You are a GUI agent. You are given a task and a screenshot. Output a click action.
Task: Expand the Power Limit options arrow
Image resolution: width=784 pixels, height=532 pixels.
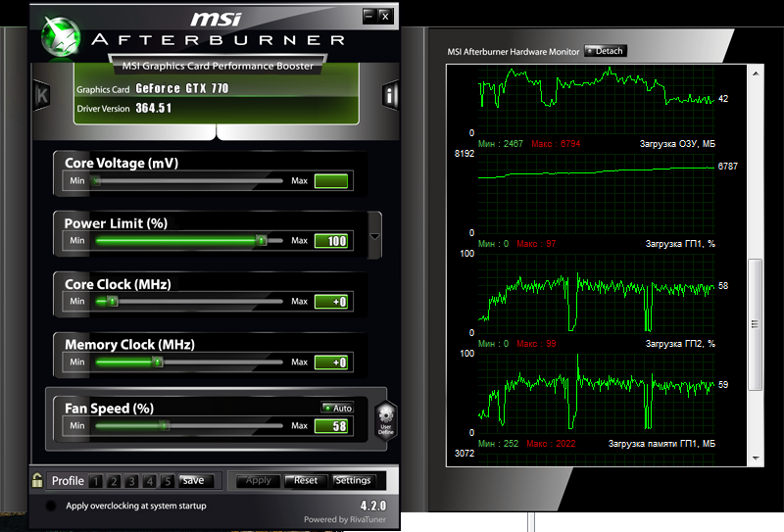(x=374, y=236)
